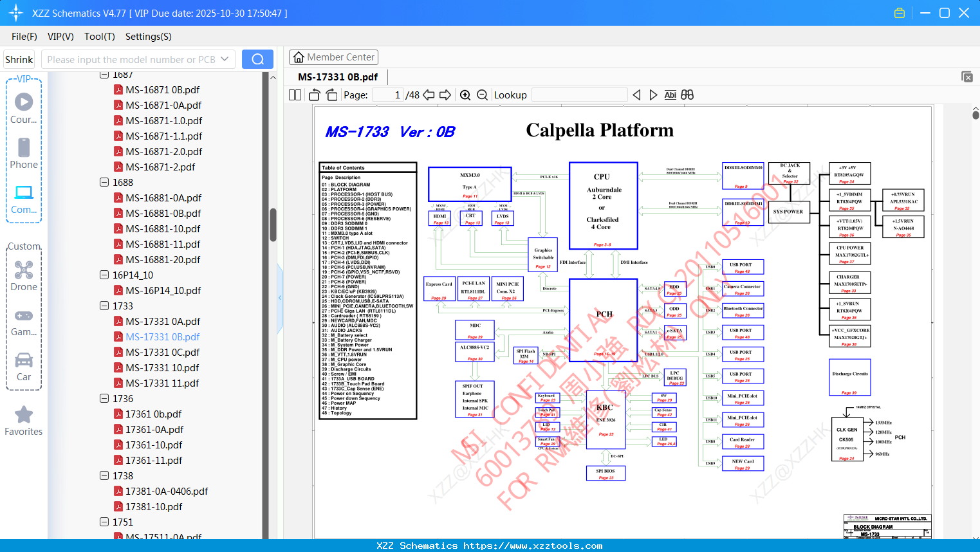Open MS-17331 11.pdf
The height and width of the screenshot is (552, 980).
tap(162, 383)
